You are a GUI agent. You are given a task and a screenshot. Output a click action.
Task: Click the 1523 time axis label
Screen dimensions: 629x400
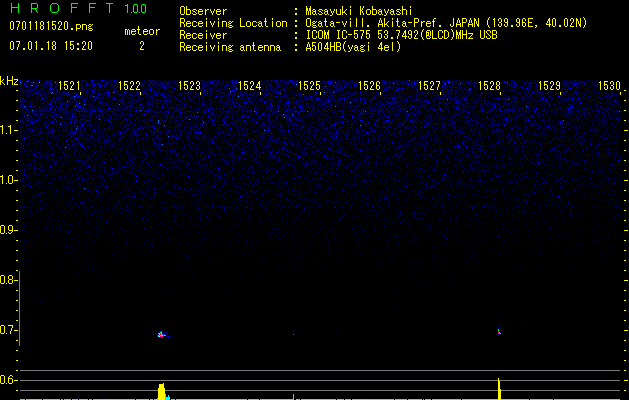[189, 86]
